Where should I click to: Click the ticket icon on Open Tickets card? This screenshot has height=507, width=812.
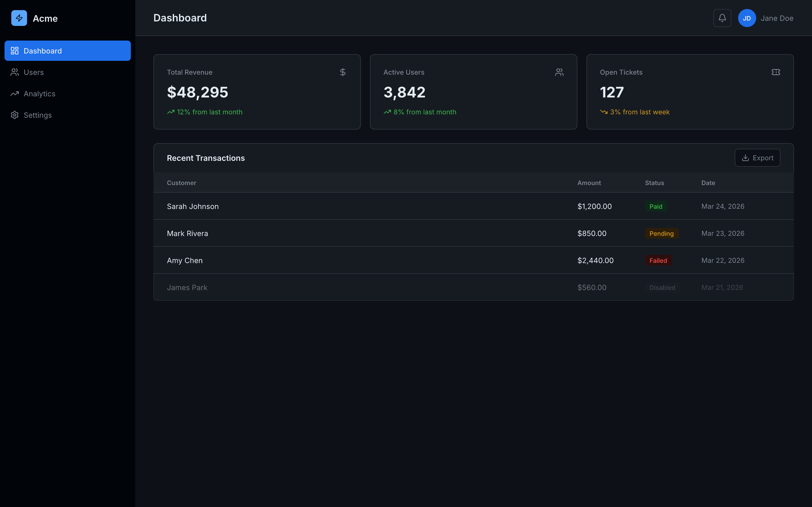(776, 72)
